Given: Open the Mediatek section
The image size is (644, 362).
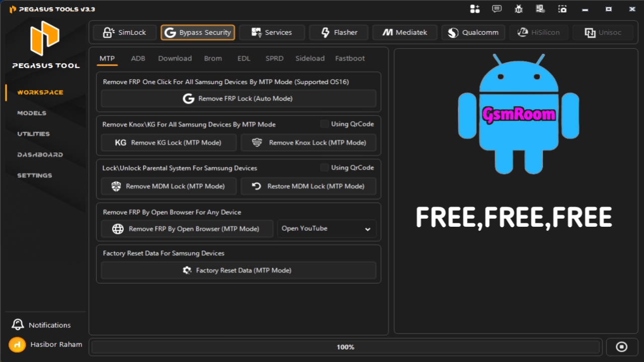Looking at the screenshot, I should [405, 33].
